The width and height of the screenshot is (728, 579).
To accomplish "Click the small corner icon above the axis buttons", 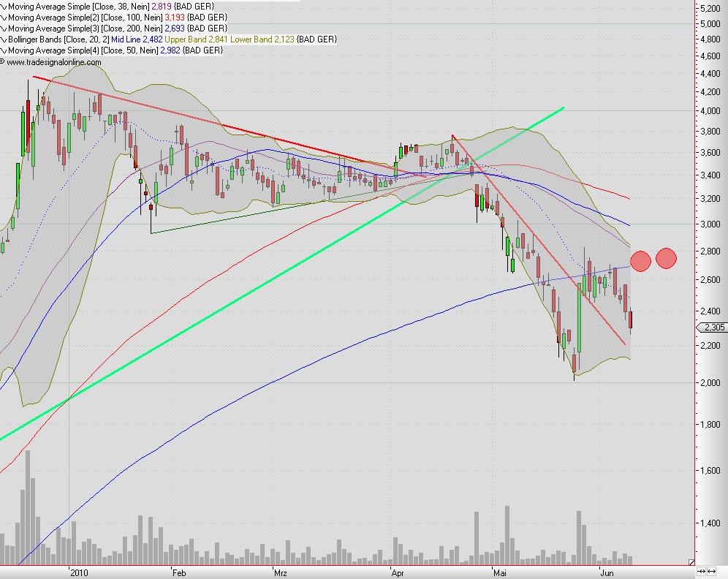I will tap(691, 562).
